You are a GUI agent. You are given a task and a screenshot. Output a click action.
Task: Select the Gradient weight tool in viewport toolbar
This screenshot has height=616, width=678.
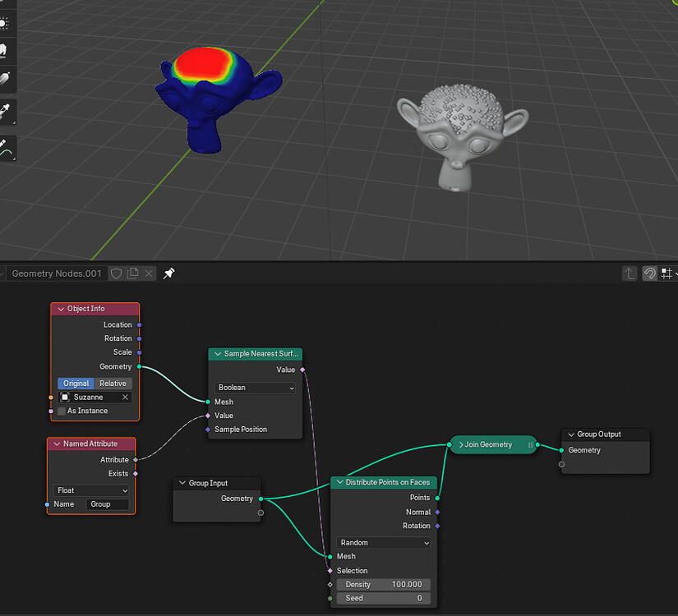[x=4, y=79]
